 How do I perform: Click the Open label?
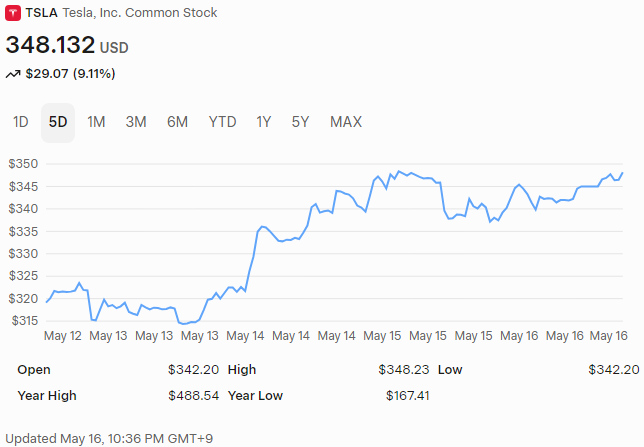[34, 369]
